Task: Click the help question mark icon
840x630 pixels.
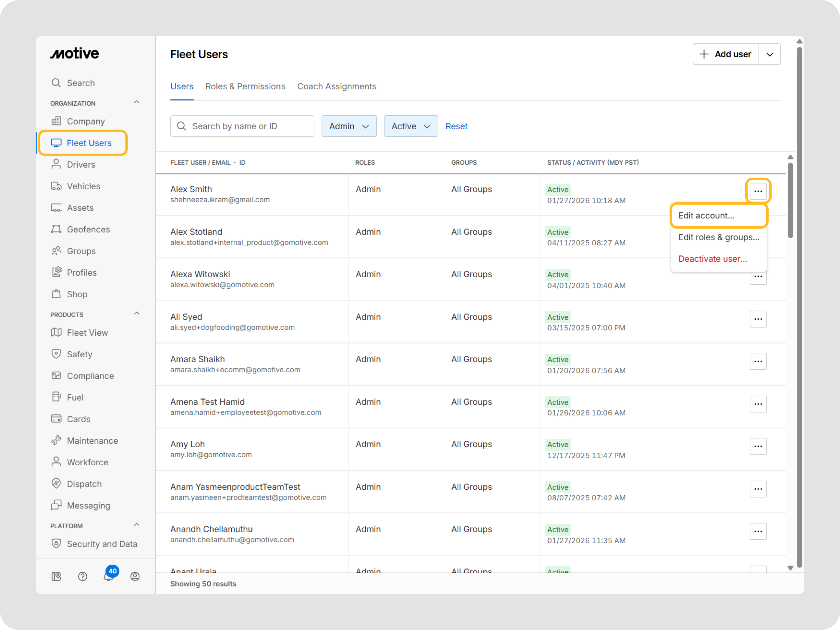Action: coord(82,577)
